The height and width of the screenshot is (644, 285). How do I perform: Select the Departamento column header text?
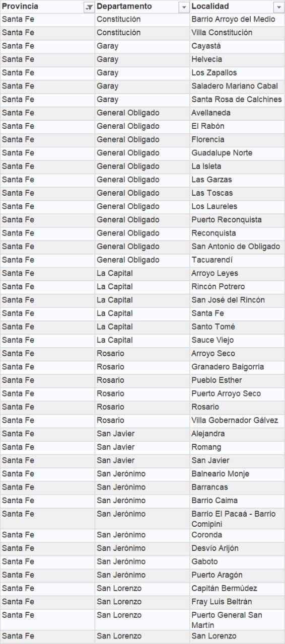coord(124,7)
